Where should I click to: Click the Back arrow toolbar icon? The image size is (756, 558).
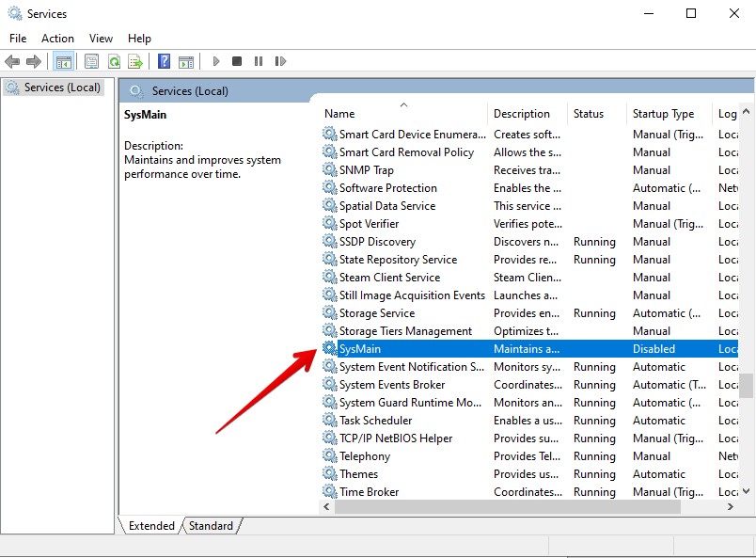pos(12,61)
